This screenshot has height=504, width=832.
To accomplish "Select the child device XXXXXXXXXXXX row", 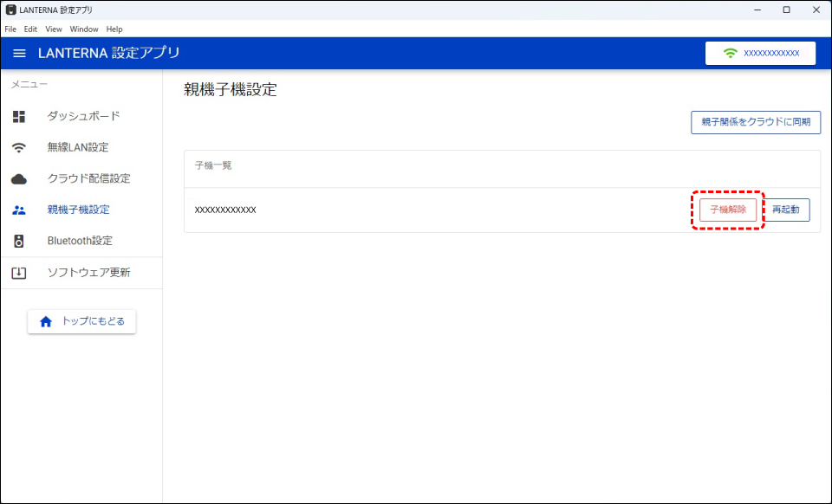I will (225, 210).
